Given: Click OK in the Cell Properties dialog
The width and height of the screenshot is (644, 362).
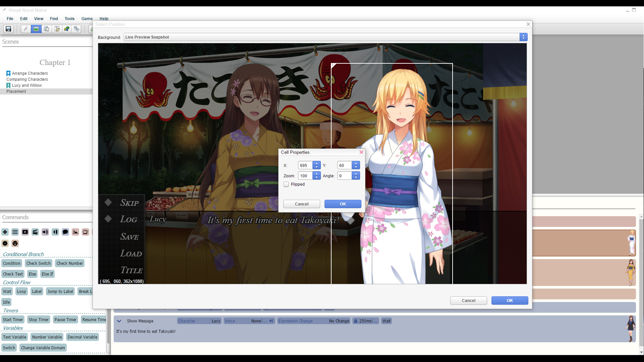Looking at the screenshot, I should (x=343, y=204).
